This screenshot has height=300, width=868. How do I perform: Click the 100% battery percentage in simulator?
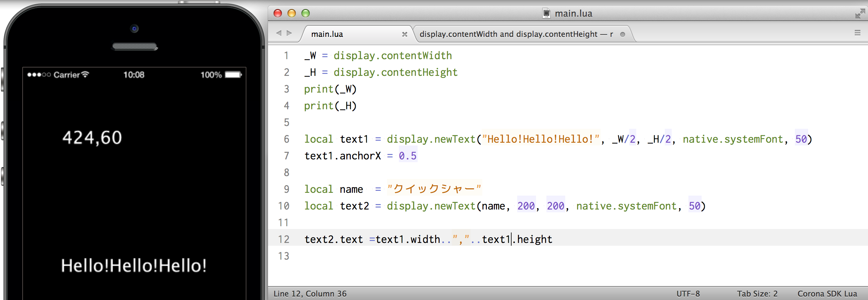click(x=211, y=75)
